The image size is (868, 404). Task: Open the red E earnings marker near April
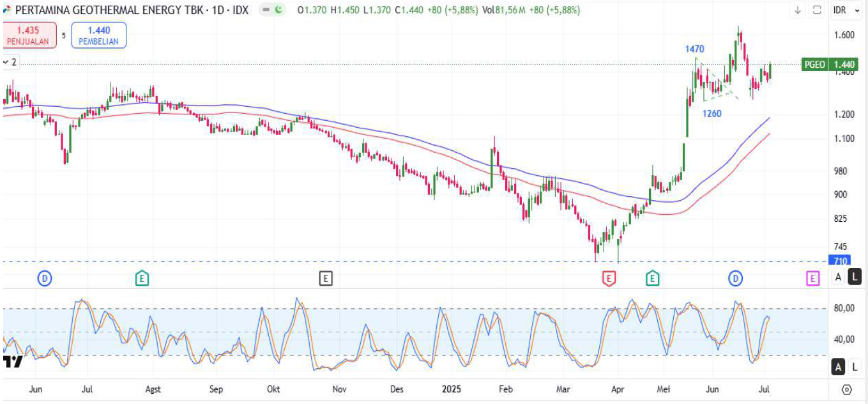pyautogui.click(x=609, y=278)
